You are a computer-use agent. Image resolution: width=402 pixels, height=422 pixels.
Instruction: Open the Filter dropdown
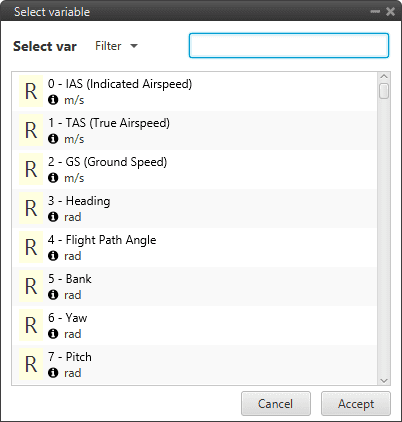click(116, 46)
